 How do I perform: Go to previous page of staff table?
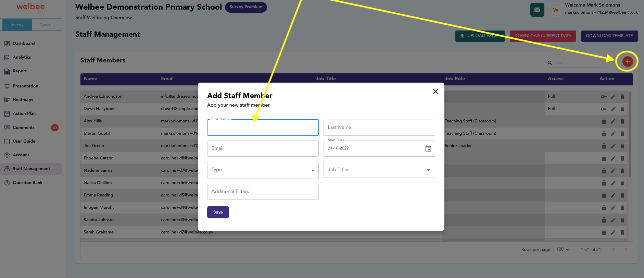click(614, 250)
